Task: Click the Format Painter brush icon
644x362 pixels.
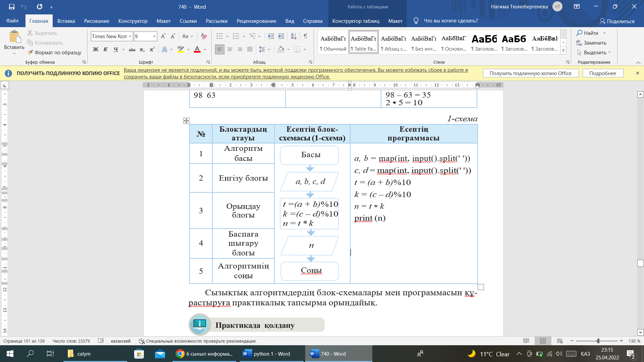Action: pos(30,52)
